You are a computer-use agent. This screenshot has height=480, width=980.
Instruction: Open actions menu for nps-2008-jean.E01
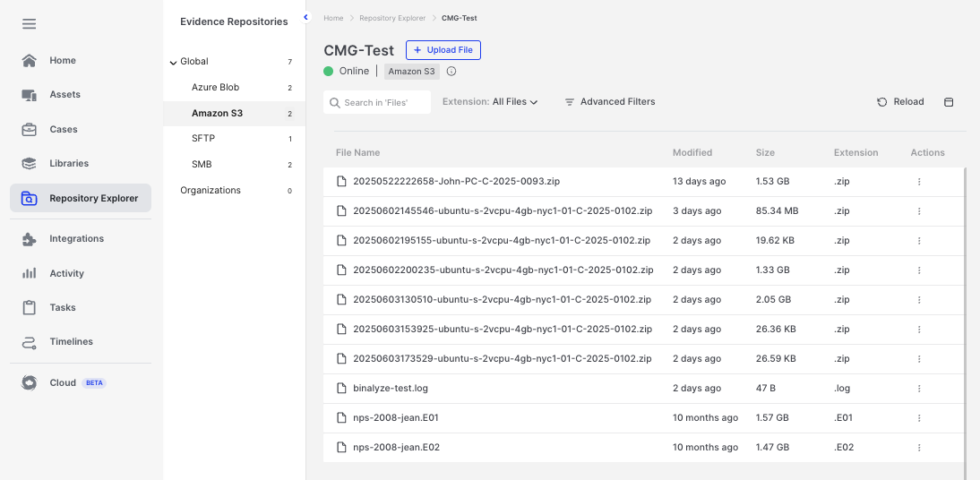[919, 418]
